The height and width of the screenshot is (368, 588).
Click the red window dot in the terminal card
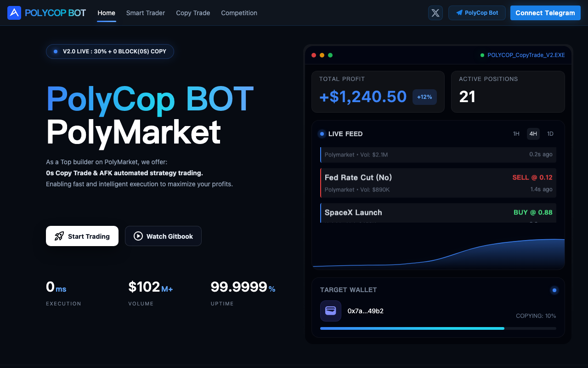[x=314, y=55]
